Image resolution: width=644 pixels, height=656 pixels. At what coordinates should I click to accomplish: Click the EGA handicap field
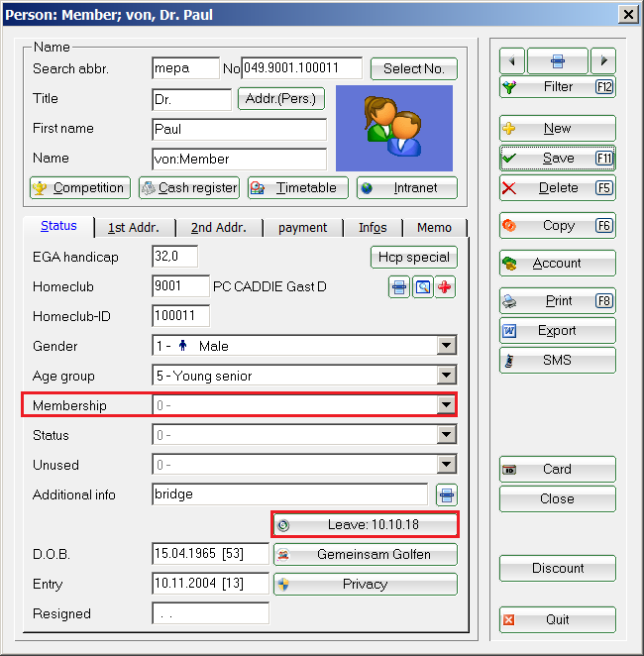click(174, 256)
